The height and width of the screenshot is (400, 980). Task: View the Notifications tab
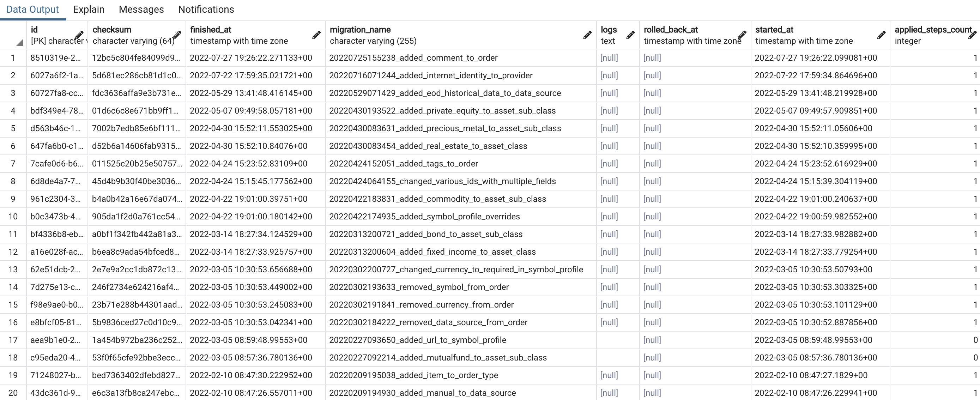tap(206, 9)
